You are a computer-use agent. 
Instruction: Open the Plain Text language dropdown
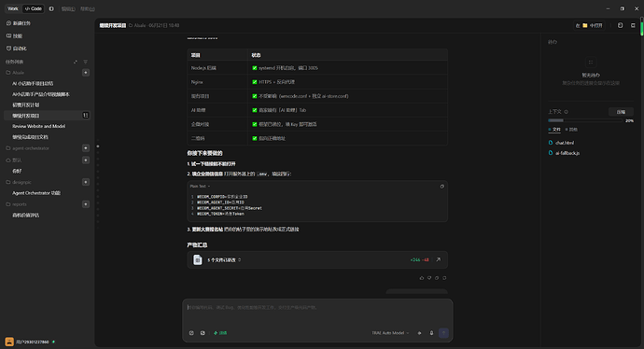(200, 187)
